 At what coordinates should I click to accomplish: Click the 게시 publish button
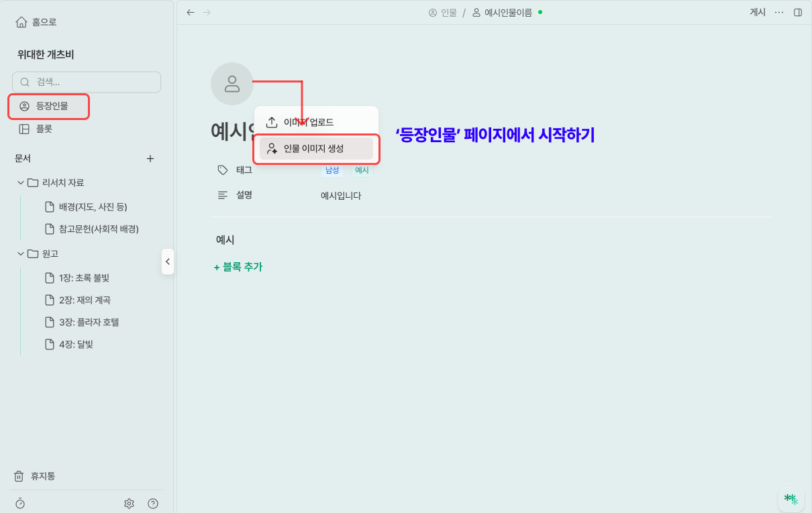pos(757,12)
